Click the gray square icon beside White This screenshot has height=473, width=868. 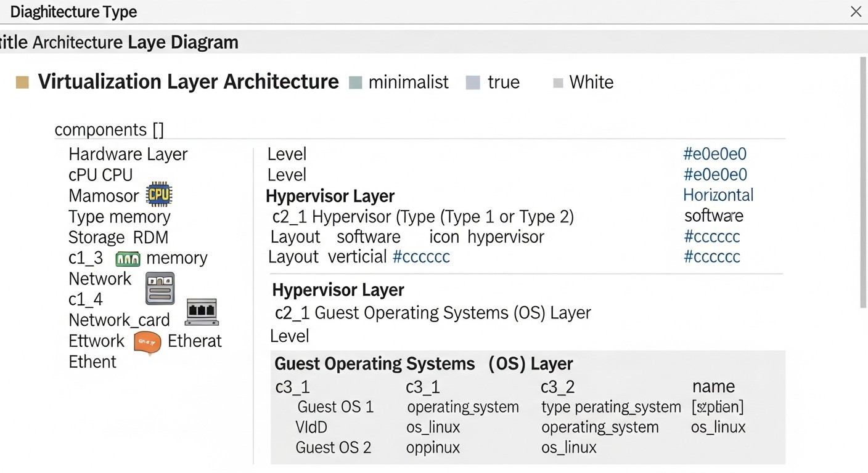[558, 82]
